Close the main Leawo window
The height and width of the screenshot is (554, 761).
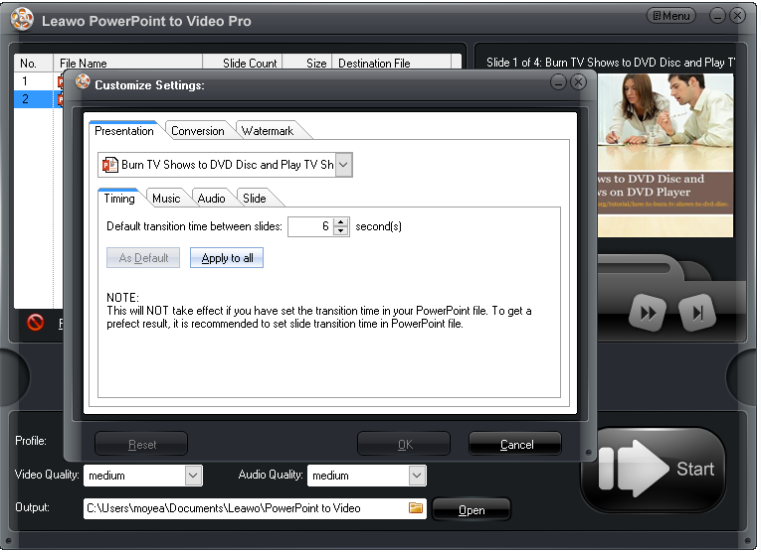737,16
